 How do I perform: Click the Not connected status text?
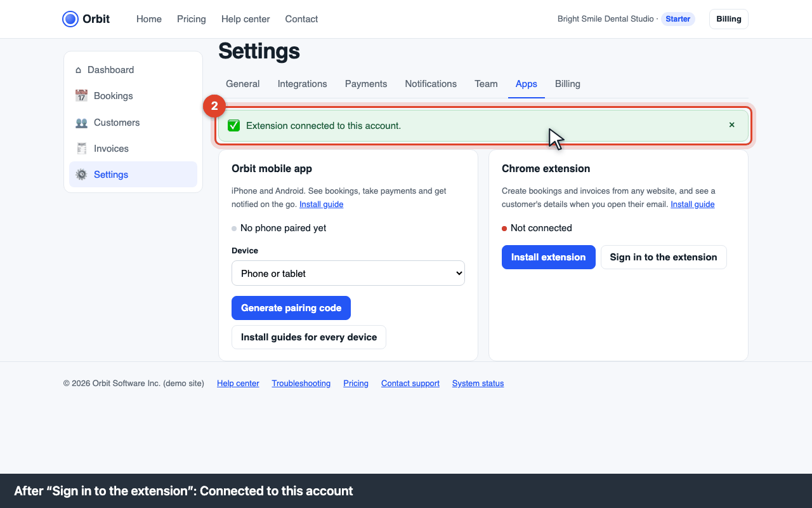[541, 228]
